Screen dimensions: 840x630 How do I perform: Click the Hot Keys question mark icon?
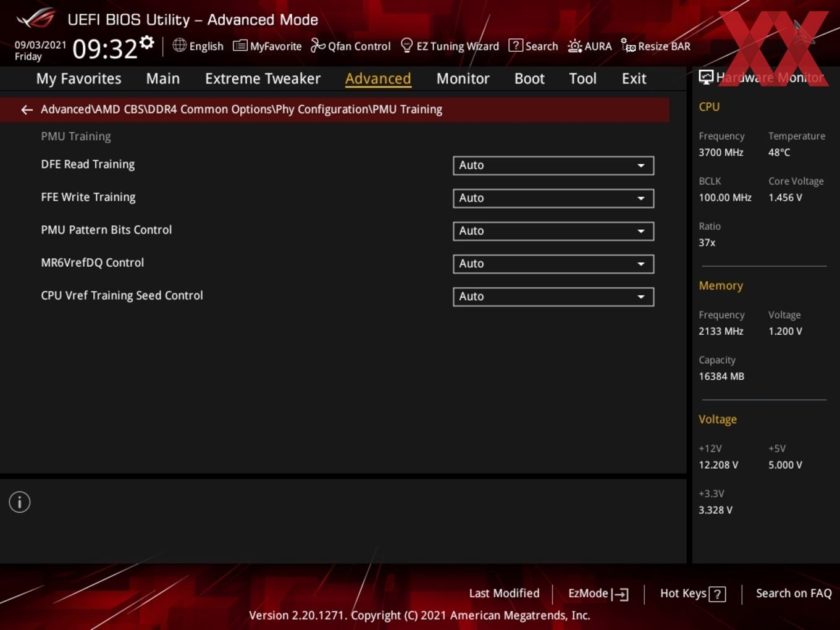(717, 594)
